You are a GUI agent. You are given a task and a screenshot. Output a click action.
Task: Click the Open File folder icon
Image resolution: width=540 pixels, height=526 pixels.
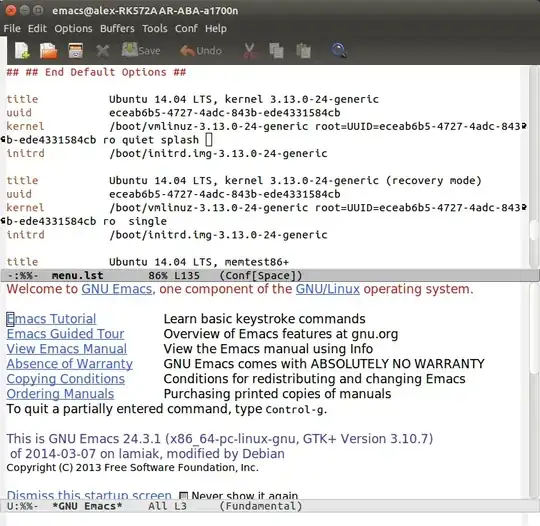click(49, 51)
